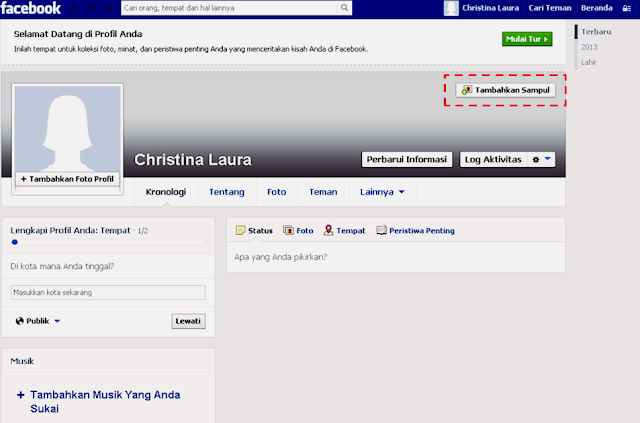
Task: Click Perbarui Informasi button
Action: pyautogui.click(x=407, y=159)
